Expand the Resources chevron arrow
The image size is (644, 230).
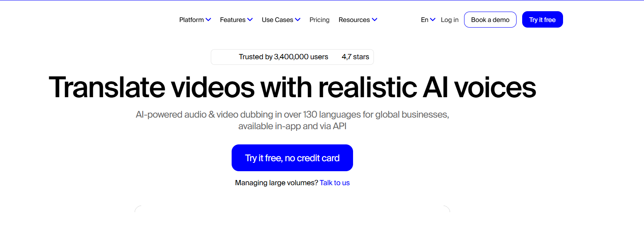tap(374, 20)
